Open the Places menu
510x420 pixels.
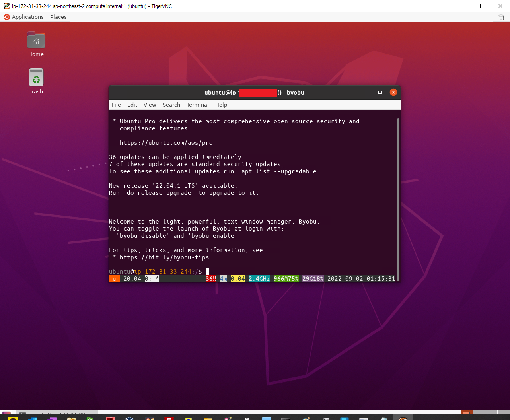(58, 17)
